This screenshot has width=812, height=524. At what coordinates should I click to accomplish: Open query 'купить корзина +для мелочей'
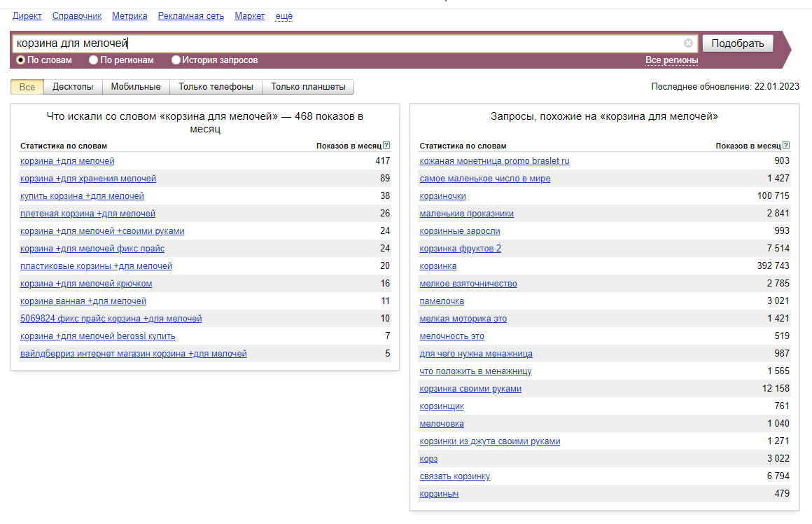click(82, 196)
